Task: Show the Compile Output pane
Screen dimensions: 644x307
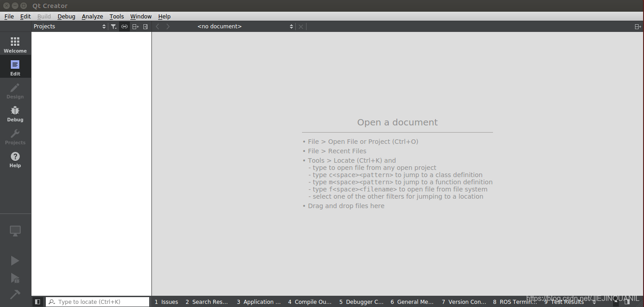Action: [310, 302]
